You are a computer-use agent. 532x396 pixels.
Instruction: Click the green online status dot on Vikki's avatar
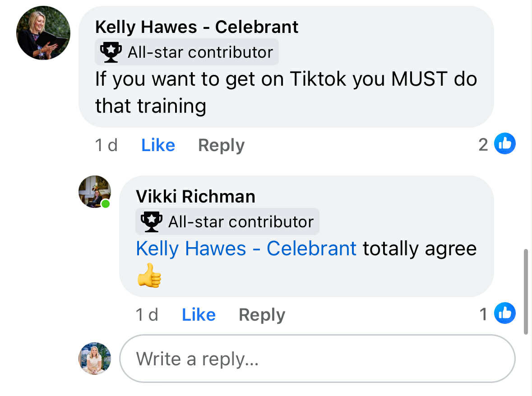click(x=106, y=204)
